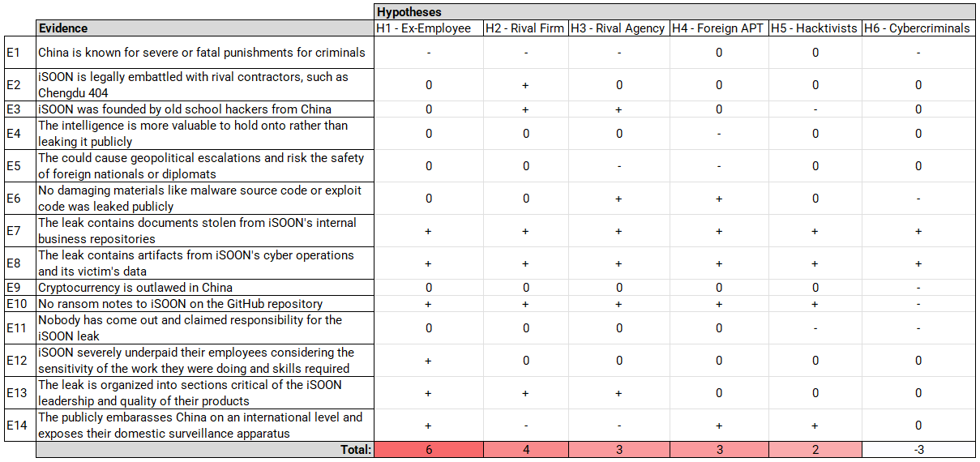Click the E6 row's '-' under H6 - Cybercriminals
Screen dimensions: 980x462
918,199
